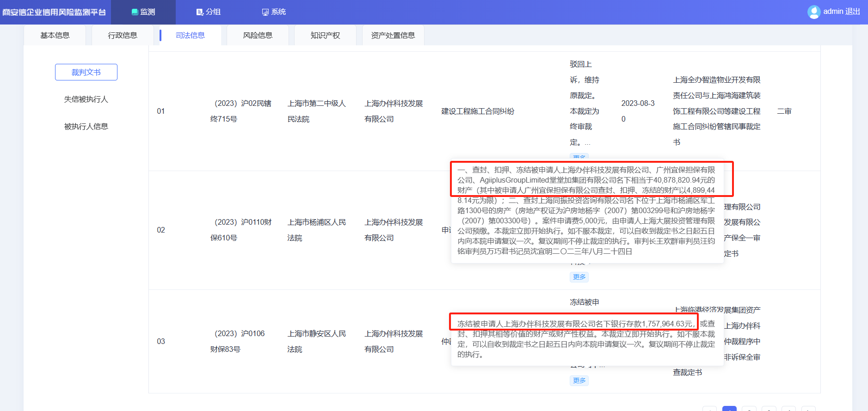The width and height of the screenshot is (868, 411).
Task: Click company name in row 03
Action: (394, 342)
